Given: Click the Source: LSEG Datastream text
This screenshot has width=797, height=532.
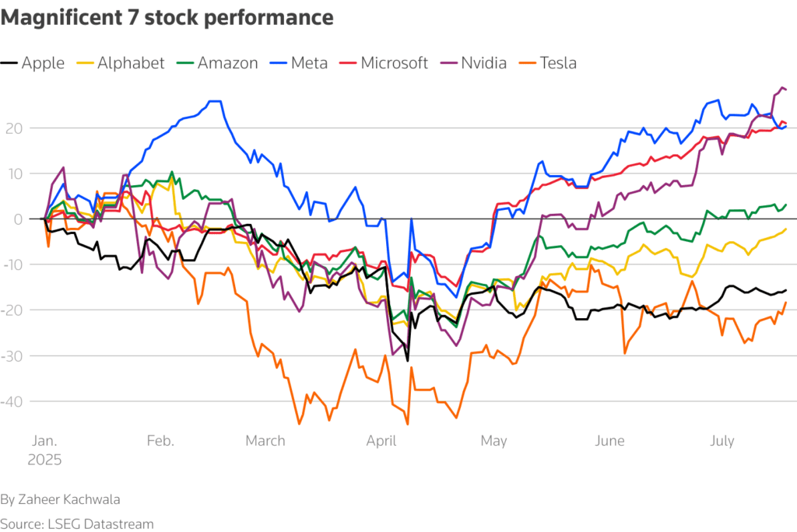Looking at the screenshot, I should click(77, 524).
